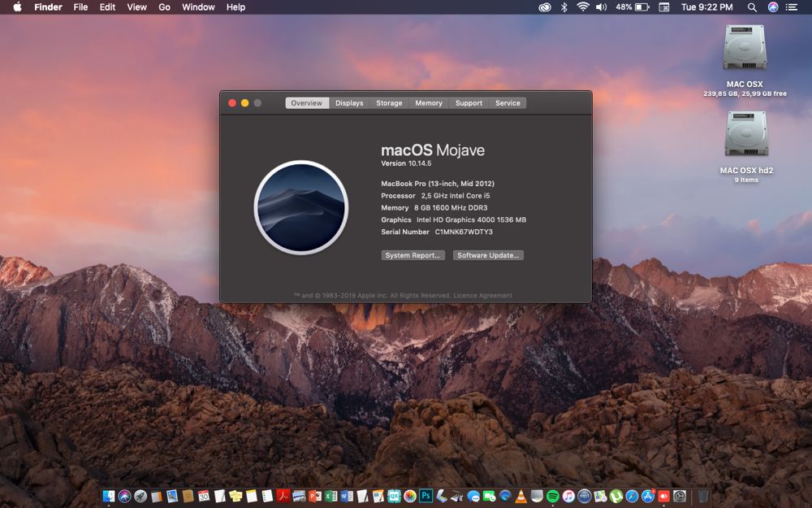Launch Safari compass icon in Dock
812x508 pixels.
pos(632,496)
